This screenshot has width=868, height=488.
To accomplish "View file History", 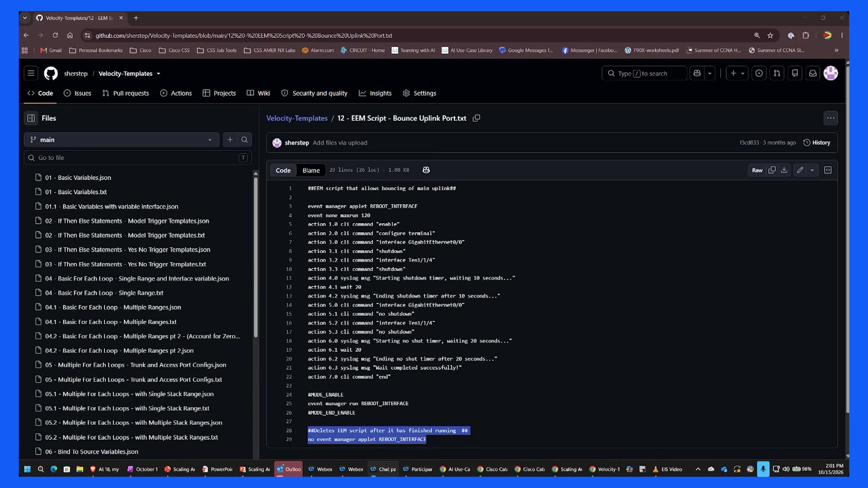I will (816, 142).
